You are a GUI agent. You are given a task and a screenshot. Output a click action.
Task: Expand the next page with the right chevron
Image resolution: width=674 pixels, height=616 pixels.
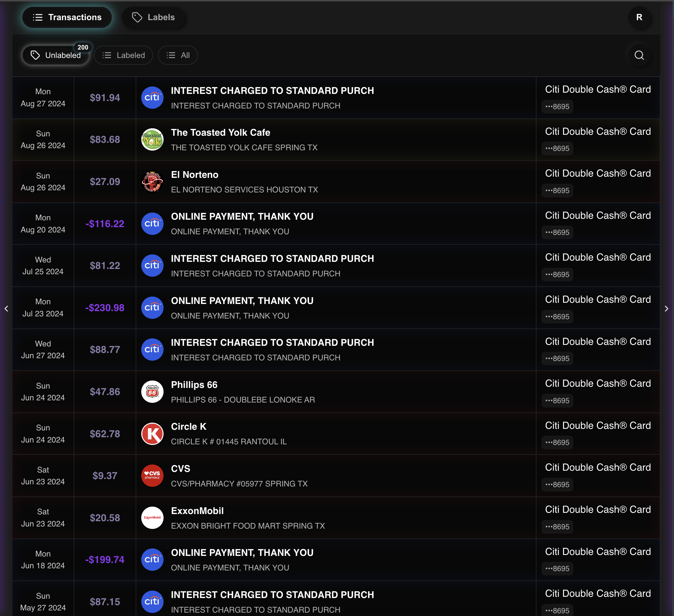click(x=667, y=309)
